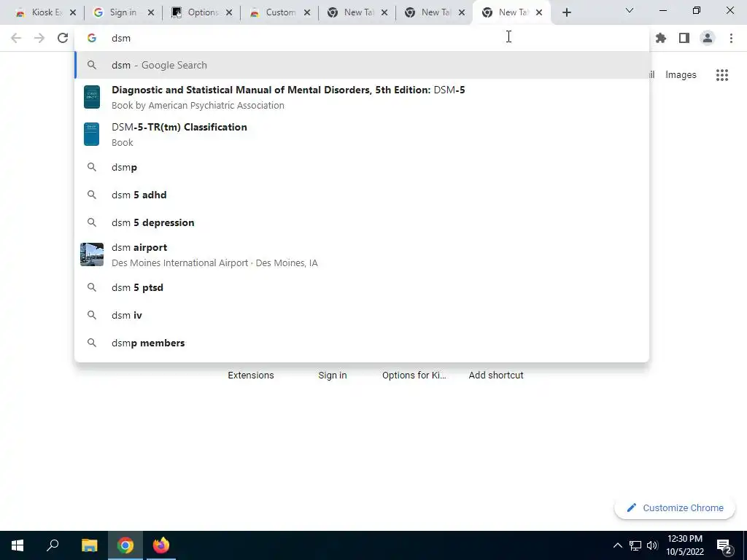Select the 'dsm airport' suggestion
Screen dimensions: 747x560
[362, 254]
